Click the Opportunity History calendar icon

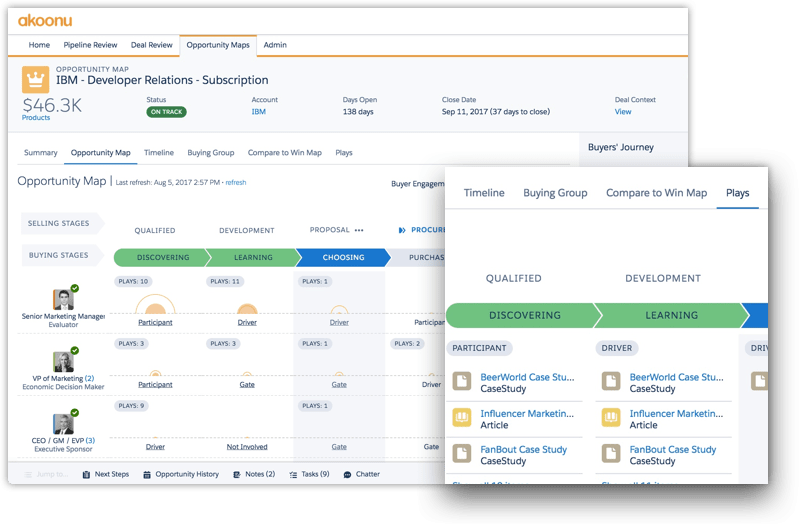(147, 475)
